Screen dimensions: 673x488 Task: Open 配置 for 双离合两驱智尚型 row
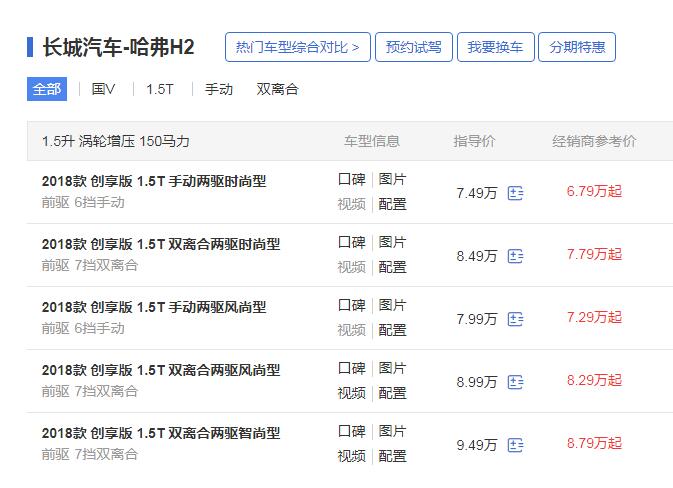(392, 456)
